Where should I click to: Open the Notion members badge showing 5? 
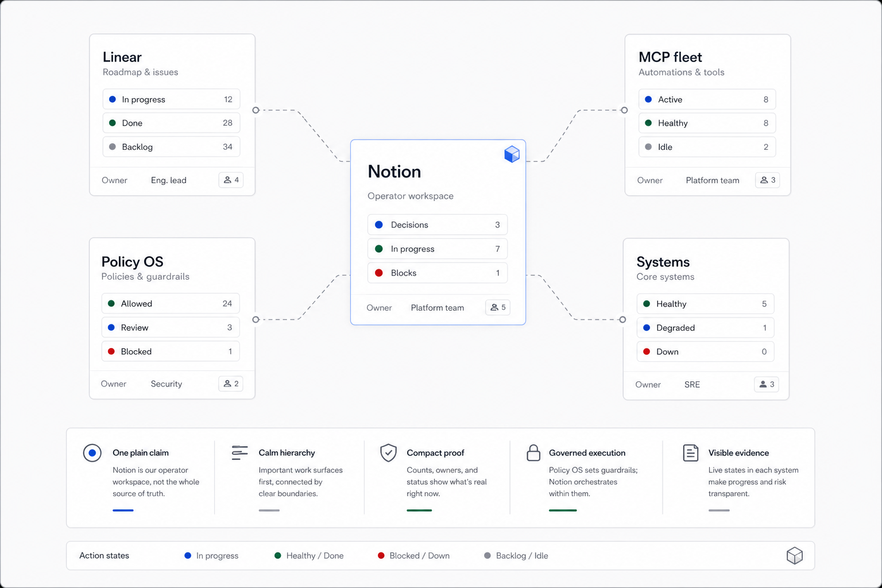point(498,307)
